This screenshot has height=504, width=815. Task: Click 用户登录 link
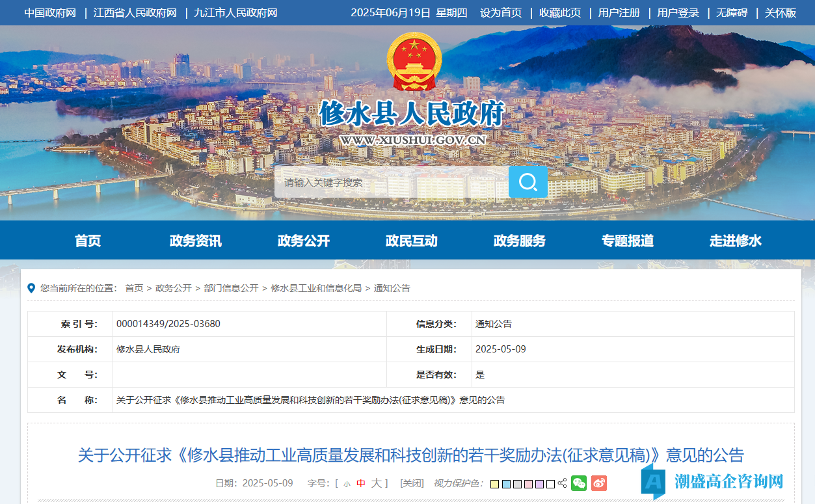678,12
